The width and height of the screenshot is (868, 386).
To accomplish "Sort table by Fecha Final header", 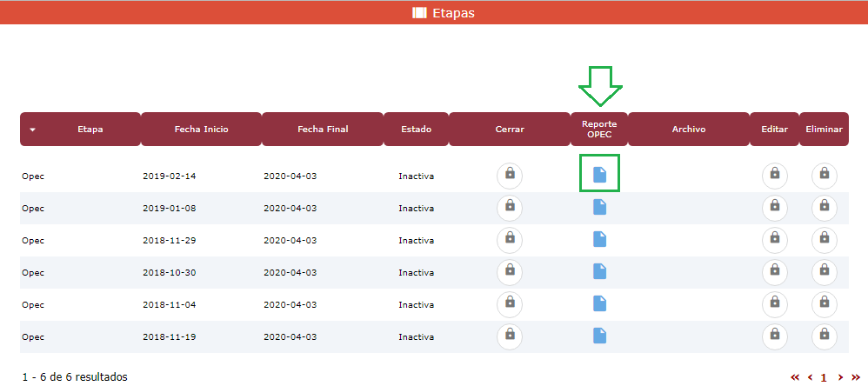I will tap(323, 130).
